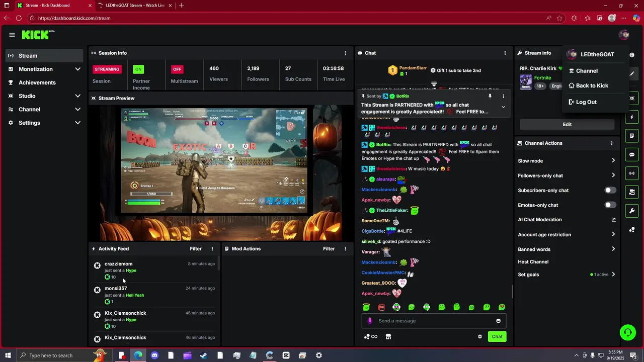
Task: Open Channel Actions three-dot options
Action: click(x=612, y=143)
